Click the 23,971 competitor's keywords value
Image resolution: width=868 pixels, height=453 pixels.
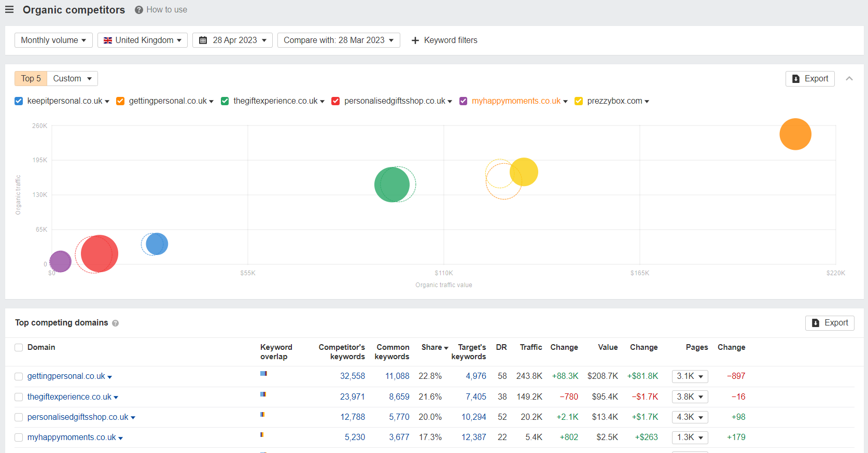[353, 397]
